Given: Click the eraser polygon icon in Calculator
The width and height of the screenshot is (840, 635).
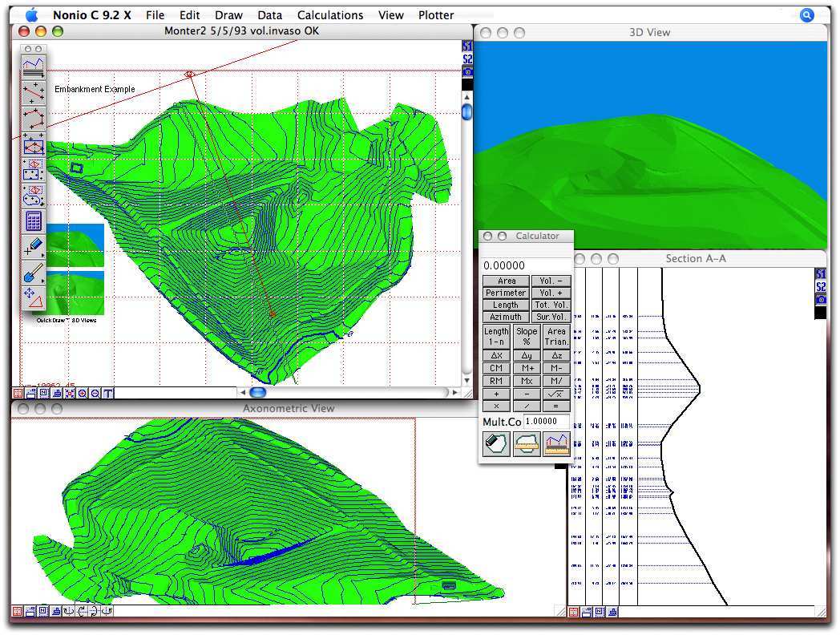Looking at the screenshot, I should (x=496, y=444).
